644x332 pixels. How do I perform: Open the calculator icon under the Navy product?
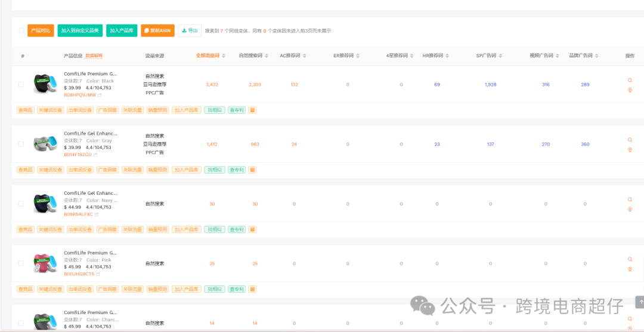[252, 229]
